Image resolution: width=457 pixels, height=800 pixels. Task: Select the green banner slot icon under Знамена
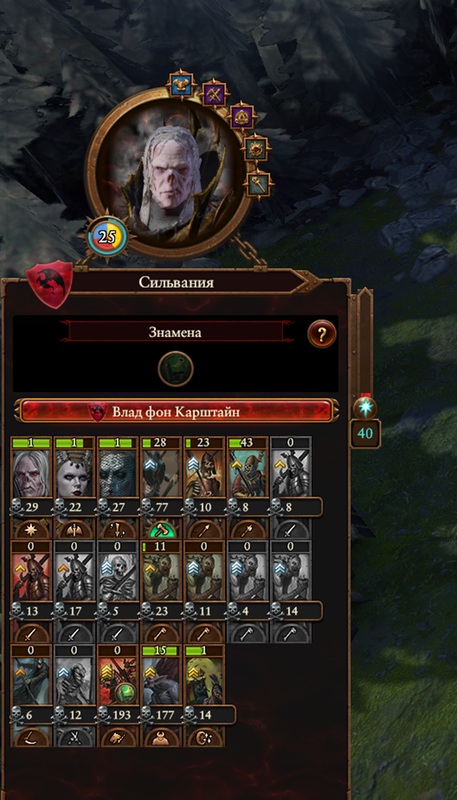point(175,368)
